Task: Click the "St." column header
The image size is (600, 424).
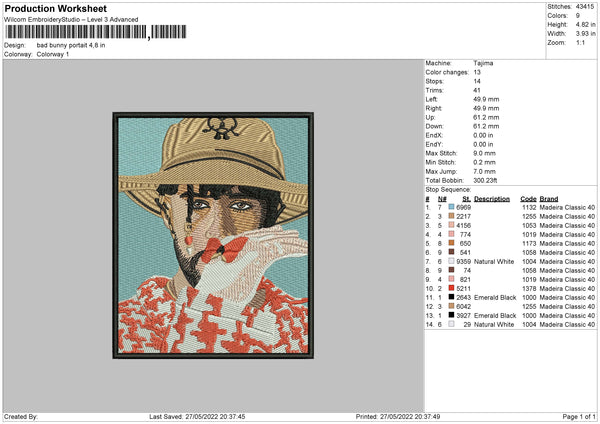Action: 466,199
